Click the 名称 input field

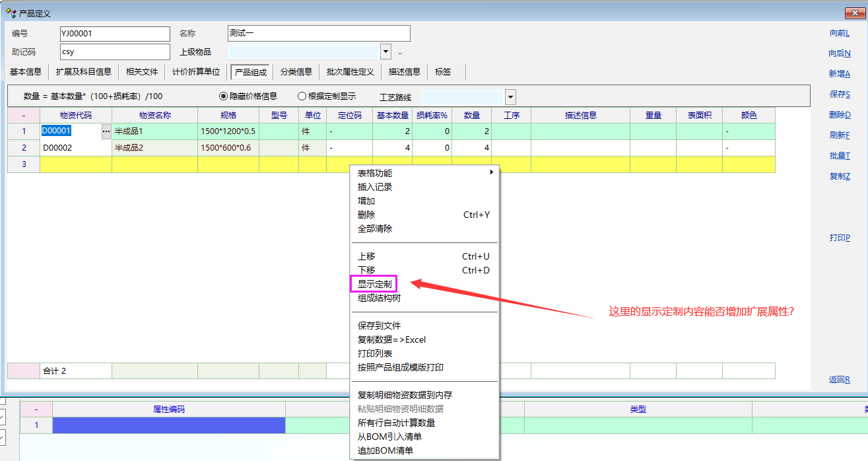tap(319, 33)
